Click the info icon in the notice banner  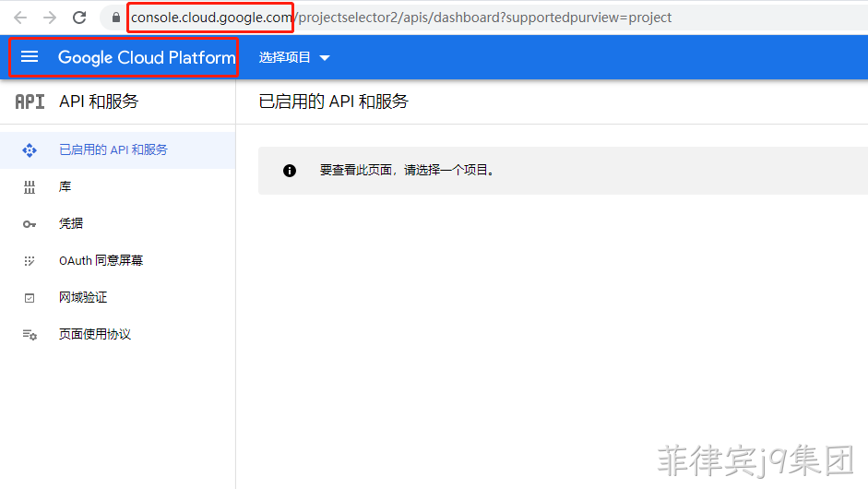pos(290,171)
